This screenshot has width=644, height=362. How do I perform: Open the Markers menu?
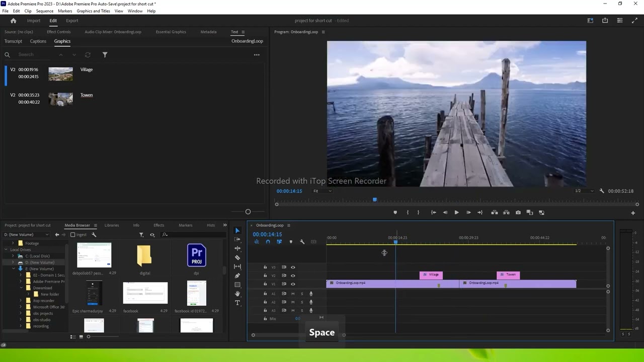coord(65,11)
